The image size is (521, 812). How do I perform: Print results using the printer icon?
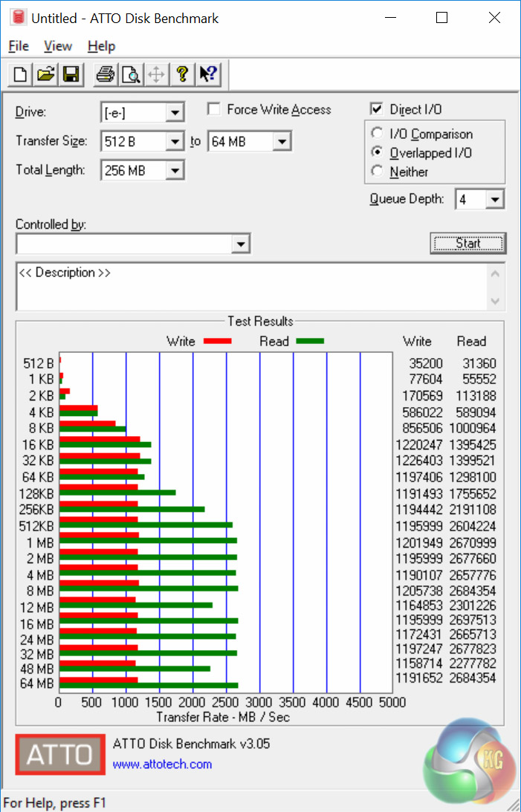pyautogui.click(x=105, y=74)
